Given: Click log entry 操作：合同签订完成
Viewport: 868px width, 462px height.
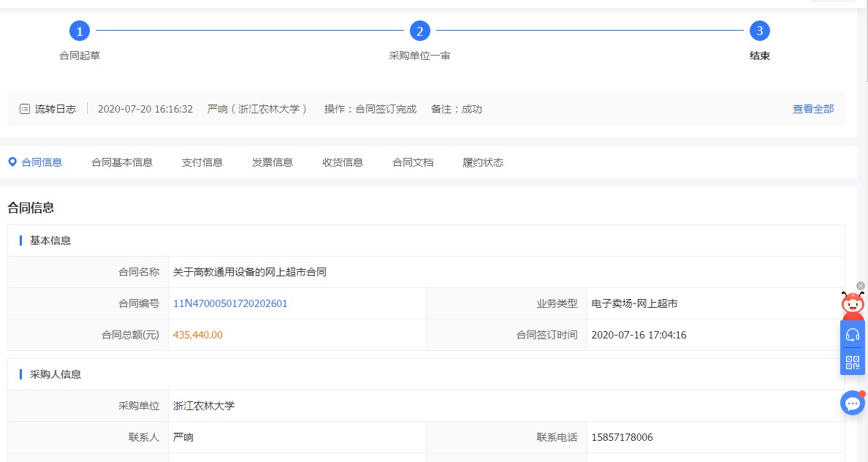Looking at the screenshot, I should [370, 109].
